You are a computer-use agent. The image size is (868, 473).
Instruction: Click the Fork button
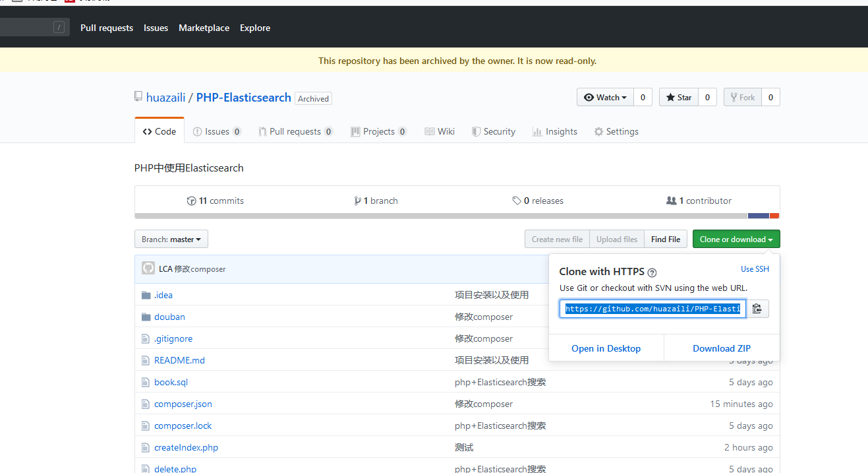[743, 97]
